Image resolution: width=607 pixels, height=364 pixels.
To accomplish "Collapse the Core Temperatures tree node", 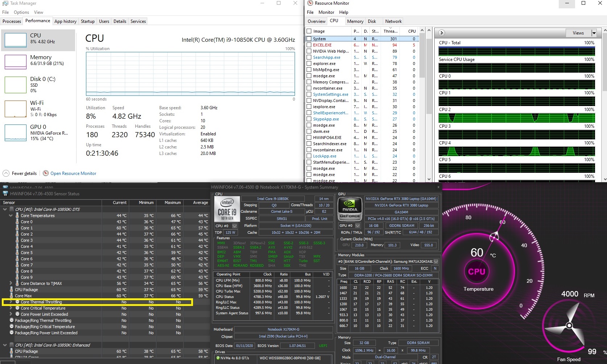I will 11,216.
